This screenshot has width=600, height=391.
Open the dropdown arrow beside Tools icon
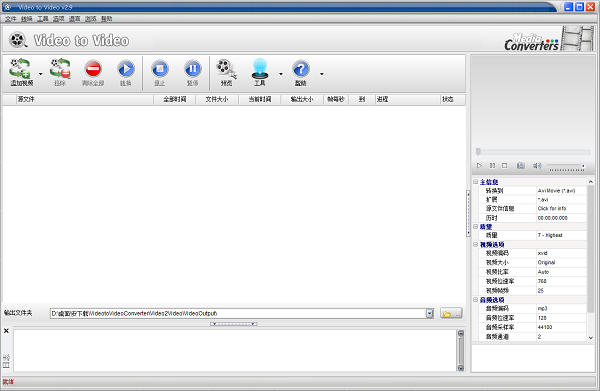pyautogui.click(x=281, y=74)
